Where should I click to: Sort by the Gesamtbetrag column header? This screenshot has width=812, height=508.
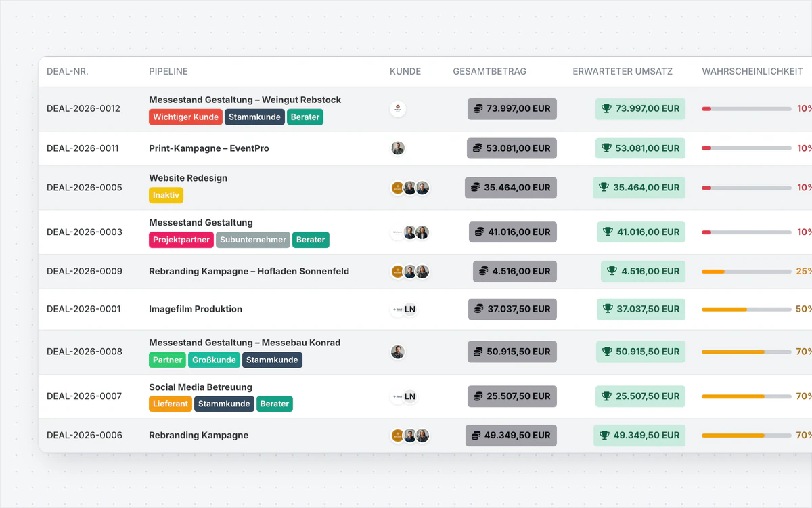[489, 71]
